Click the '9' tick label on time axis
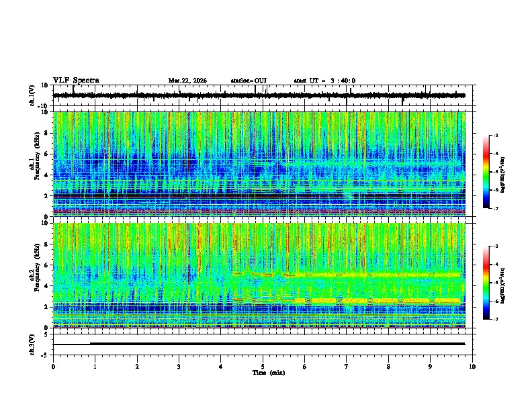This screenshot has height=411, width=532. [430, 367]
